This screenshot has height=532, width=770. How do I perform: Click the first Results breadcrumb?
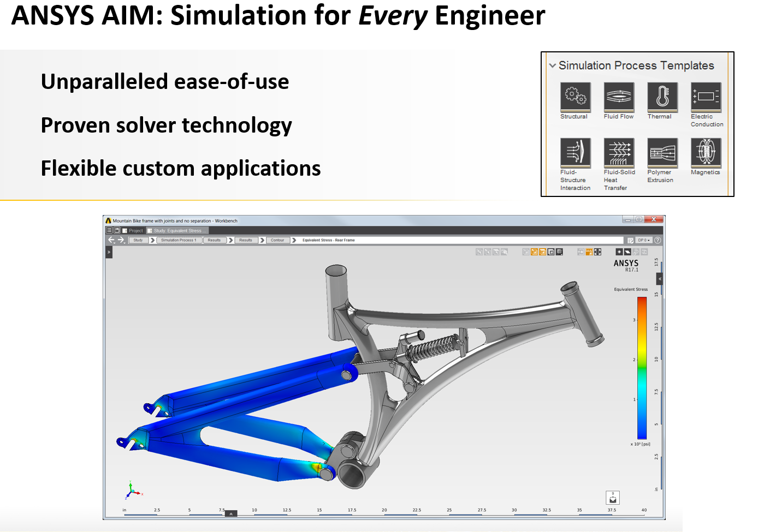(x=214, y=240)
